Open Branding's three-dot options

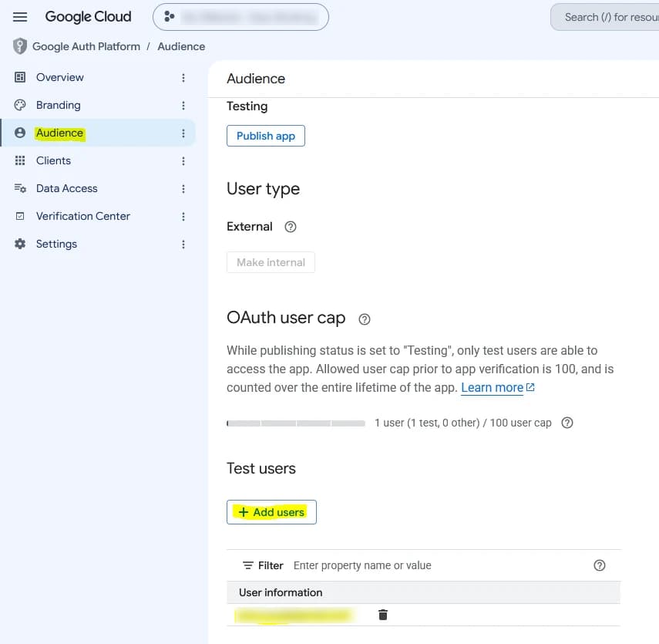pyautogui.click(x=183, y=106)
